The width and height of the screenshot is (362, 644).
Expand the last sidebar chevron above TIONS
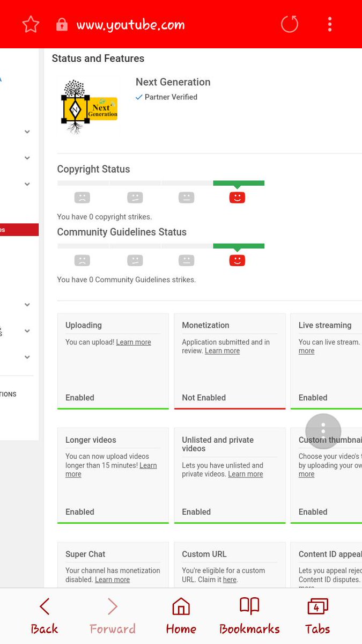point(27,357)
